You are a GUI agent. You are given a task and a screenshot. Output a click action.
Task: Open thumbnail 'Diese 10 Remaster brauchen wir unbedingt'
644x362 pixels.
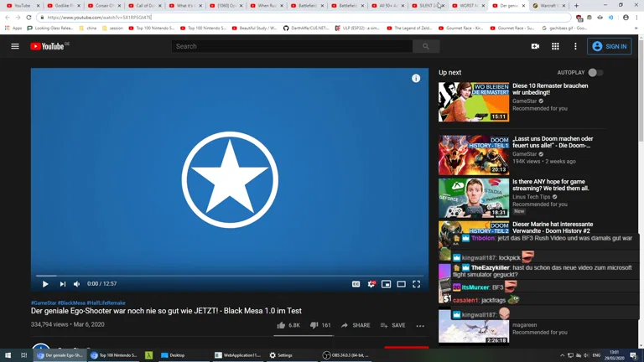474,101
